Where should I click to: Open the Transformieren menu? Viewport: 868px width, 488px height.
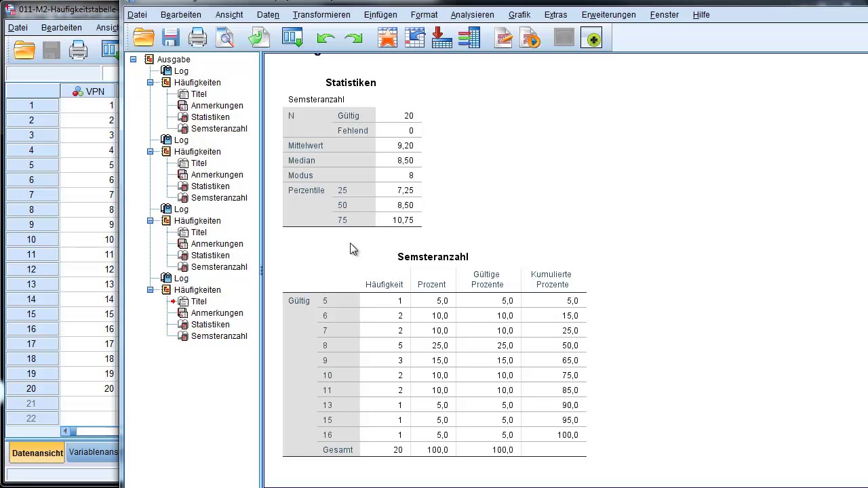321,14
